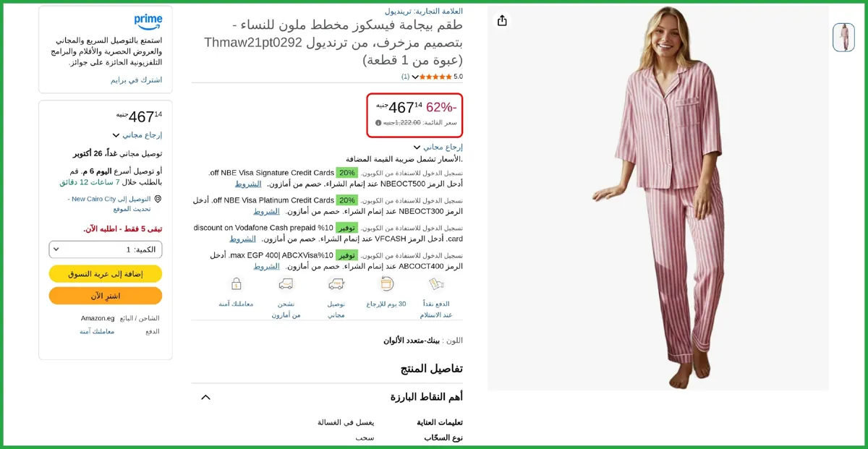Viewport: 868px width, 449px height.
Task: Click the cash on delivery (الدفع نقداً) icon
Action: click(436, 283)
